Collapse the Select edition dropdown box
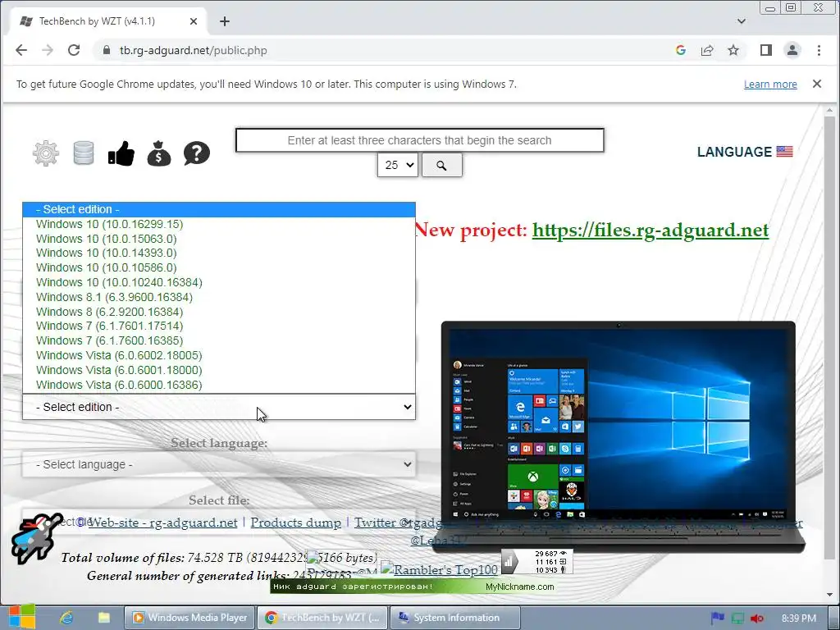The width and height of the screenshot is (840, 630). (218, 407)
